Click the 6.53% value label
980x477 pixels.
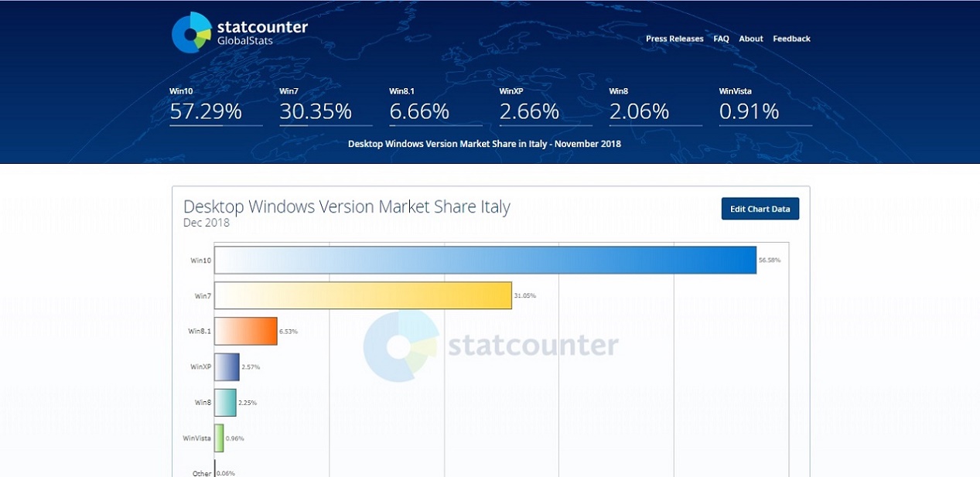coord(288,332)
